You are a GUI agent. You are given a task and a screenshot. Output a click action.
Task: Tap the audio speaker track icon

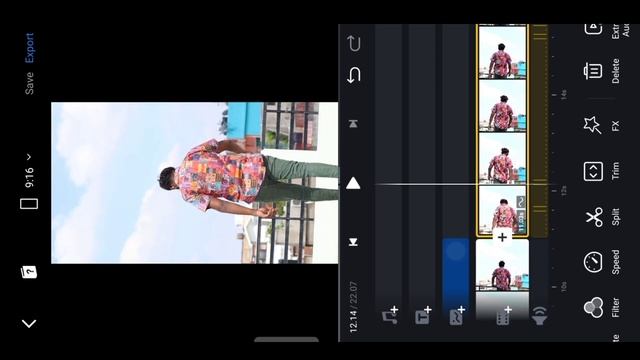pos(540,316)
